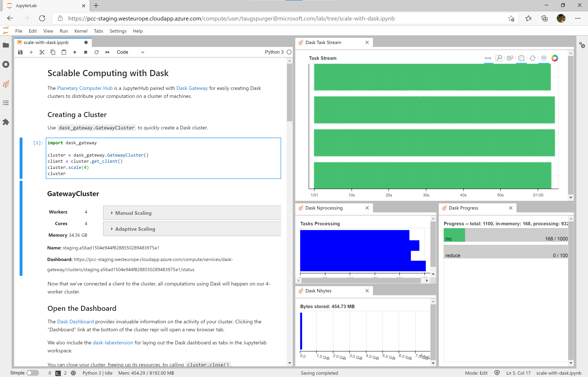The height and width of the screenshot is (377, 588).
Task: Run the selected cell
Action: pyautogui.click(x=75, y=52)
